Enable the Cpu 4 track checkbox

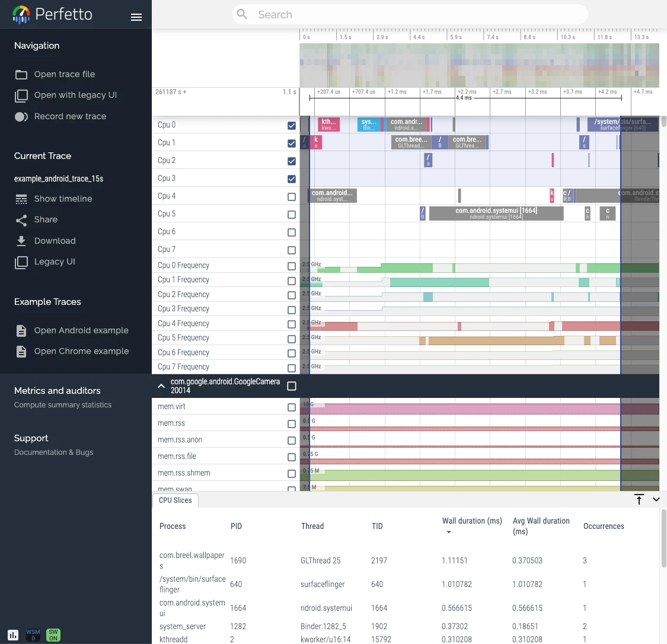[292, 197]
